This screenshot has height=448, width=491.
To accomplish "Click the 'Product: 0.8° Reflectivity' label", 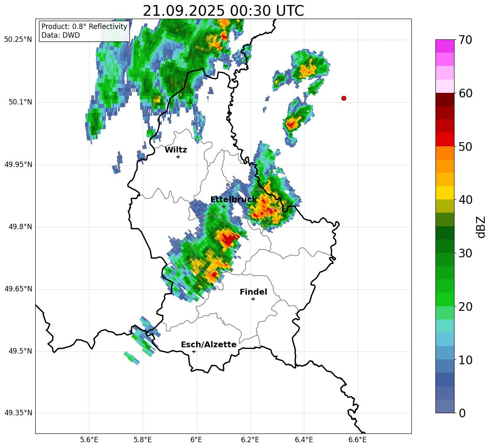I will (84, 26).
